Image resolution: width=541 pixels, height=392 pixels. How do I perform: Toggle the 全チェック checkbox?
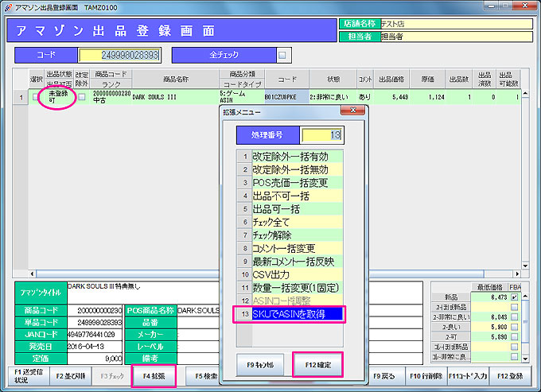tap(282, 55)
